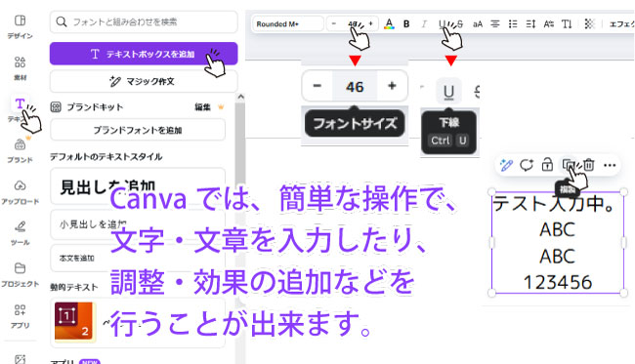Open the text alignment options
This screenshot has height=364, width=635.
click(x=495, y=23)
